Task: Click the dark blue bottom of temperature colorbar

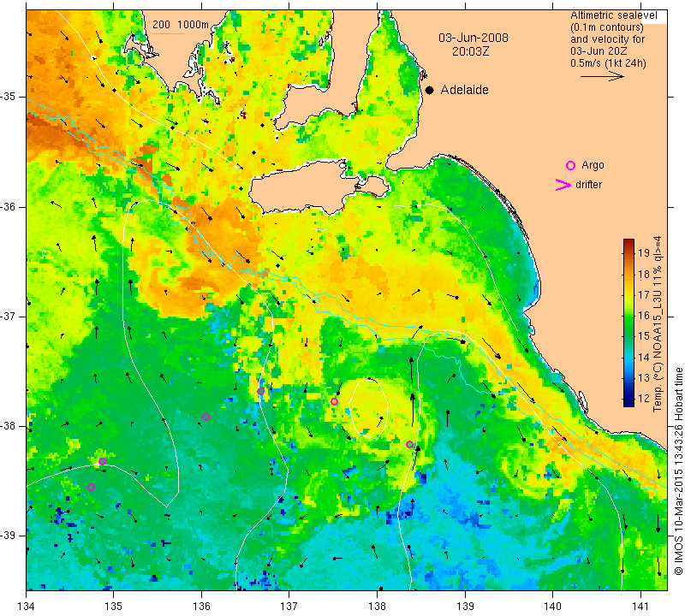Action: click(628, 403)
